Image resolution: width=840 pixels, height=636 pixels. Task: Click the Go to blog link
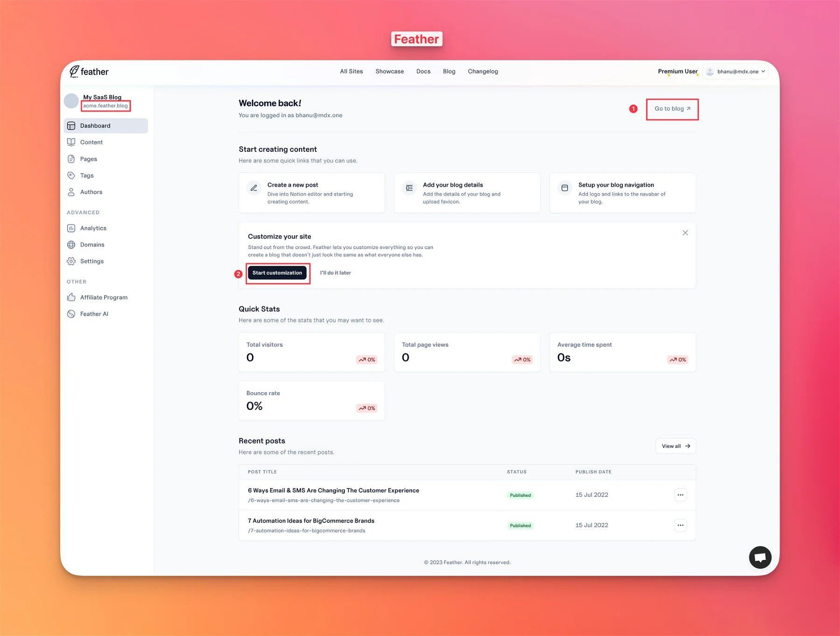coord(672,109)
